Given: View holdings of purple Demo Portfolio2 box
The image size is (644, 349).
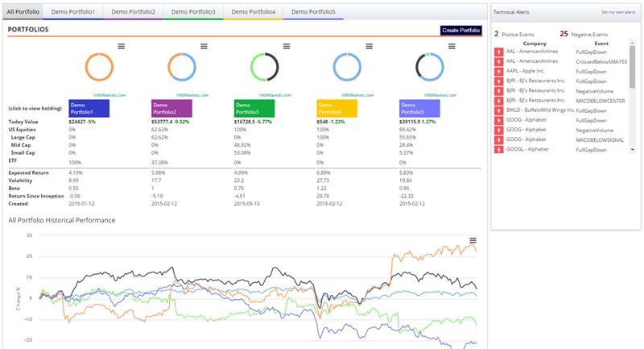Looking at the screenshot, I should pyautogui.click(x=171, y=109).
